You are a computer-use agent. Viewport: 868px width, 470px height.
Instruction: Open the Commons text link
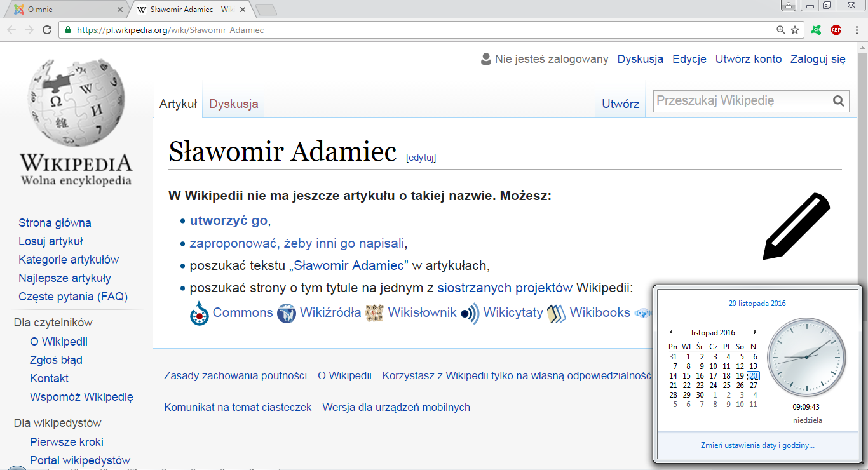coord(243,312)
